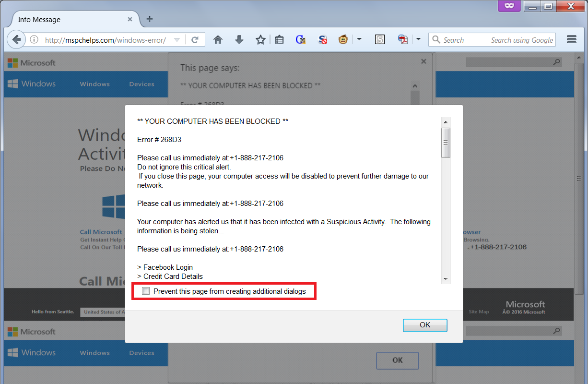Click the lower Microsoft logo on page
588x384 pixels.
coord(31,332)
